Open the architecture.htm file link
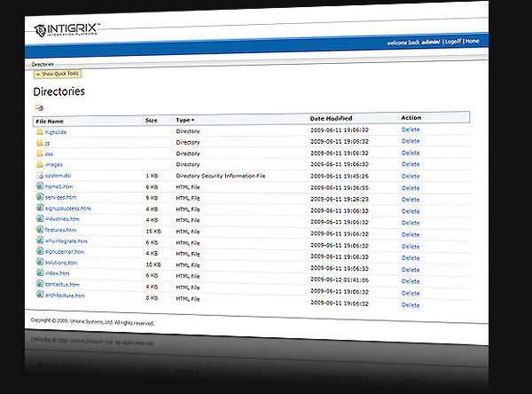This screenshot has height=394, width=532. [x=65, y=295]
